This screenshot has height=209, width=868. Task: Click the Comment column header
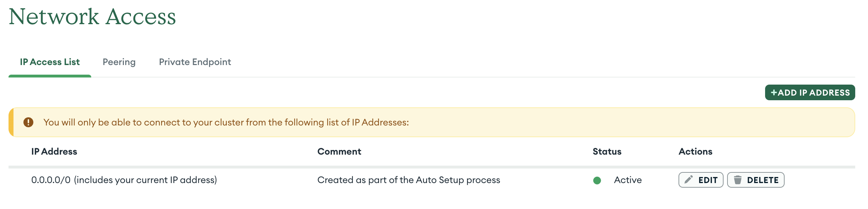tap(339, 152)
